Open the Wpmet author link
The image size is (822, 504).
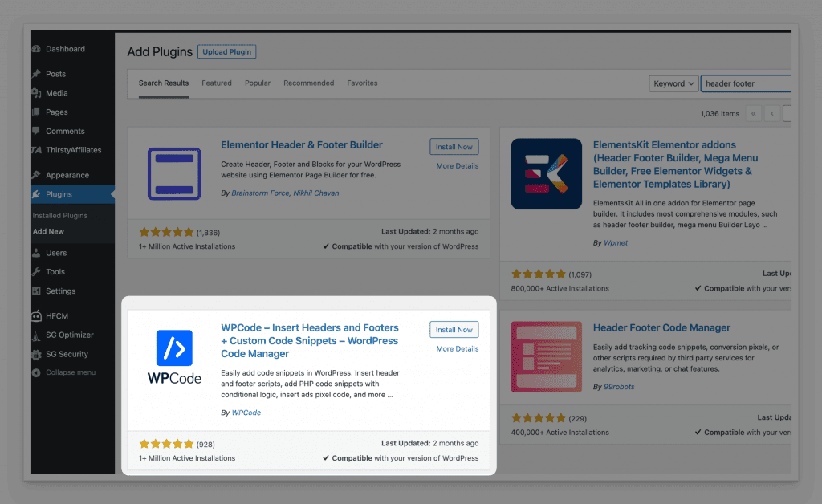click(x=616, y=243)
